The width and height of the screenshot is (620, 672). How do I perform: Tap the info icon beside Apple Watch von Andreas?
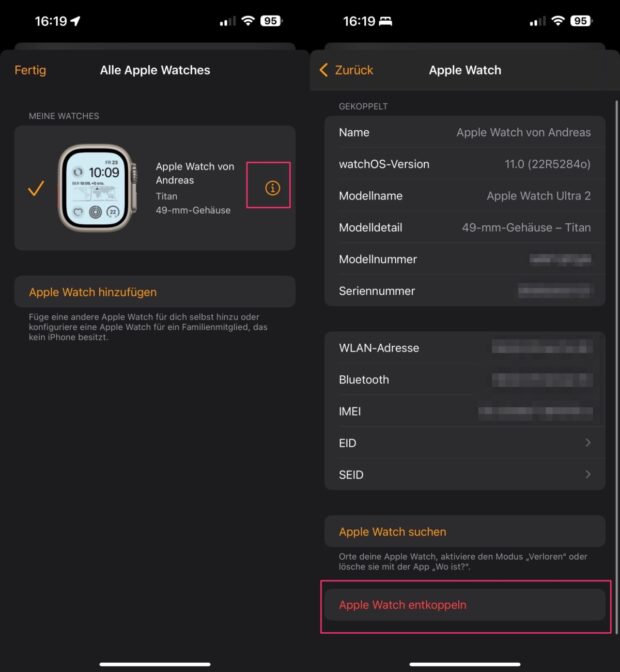pyautogui.click(x=272, y=188)
